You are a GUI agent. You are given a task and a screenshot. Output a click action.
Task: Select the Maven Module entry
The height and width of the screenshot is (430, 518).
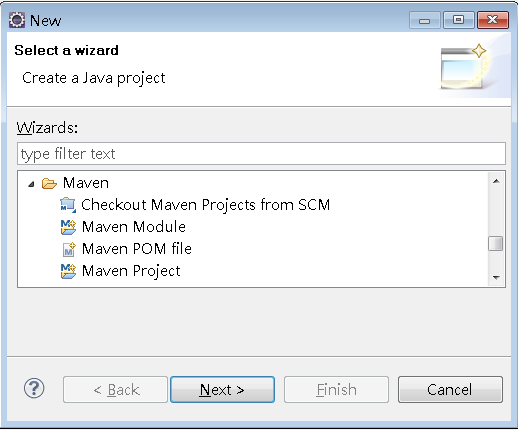pyautogui.click(x=134, y=227)
